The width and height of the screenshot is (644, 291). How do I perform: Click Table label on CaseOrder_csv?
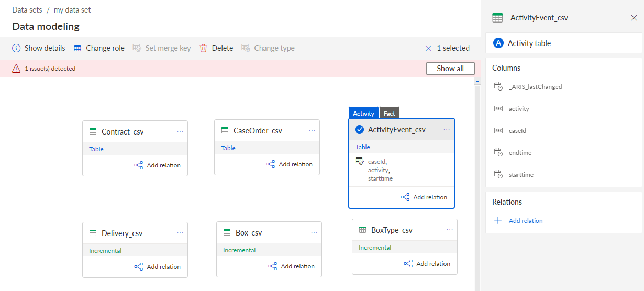[228, 148]
